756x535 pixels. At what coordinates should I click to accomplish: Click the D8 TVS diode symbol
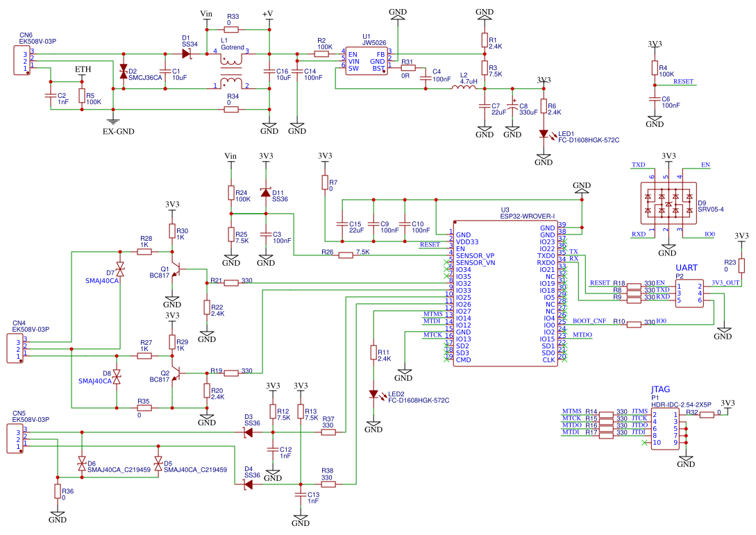pyautogui.click(x=116, y=377)
